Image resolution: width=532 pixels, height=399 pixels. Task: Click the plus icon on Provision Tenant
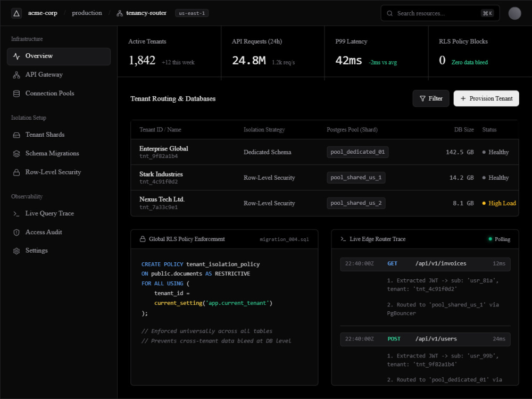(x=463, y=98)
